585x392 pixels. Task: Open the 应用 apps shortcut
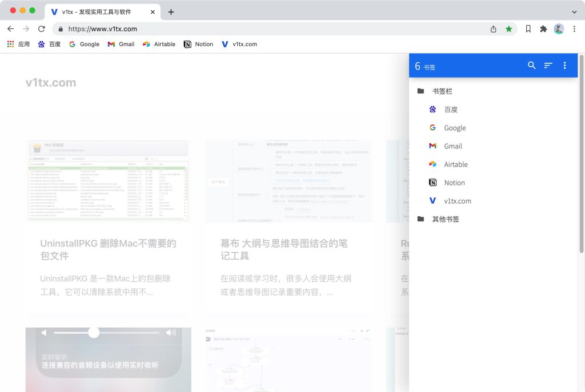[x=18, y=44]
